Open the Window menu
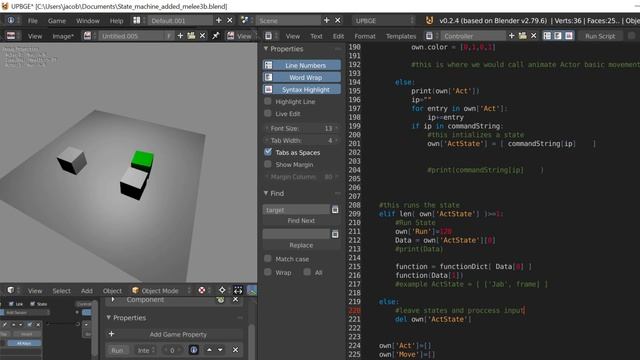 tap(88, 20)
